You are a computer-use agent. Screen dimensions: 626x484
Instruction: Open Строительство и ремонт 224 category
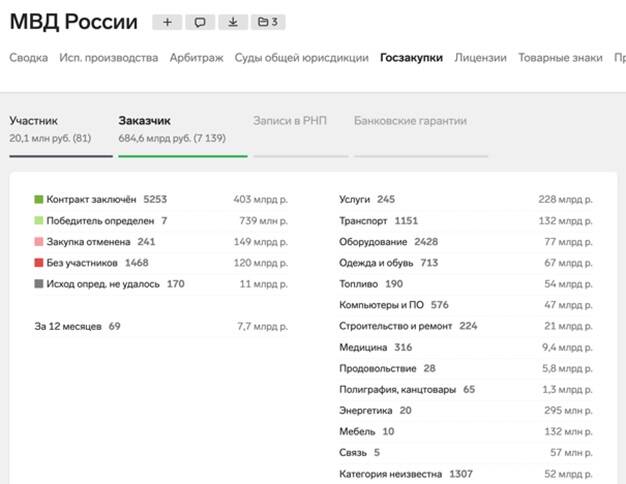466,326
